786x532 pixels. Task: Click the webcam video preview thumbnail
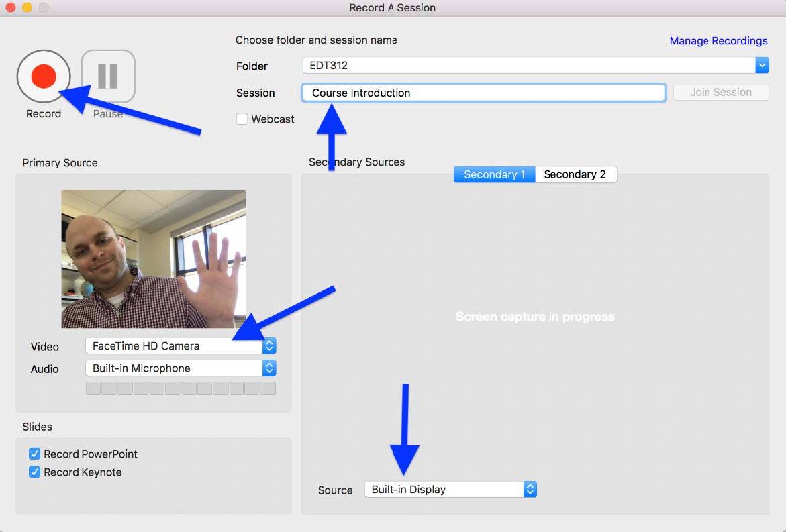(153, 259)
